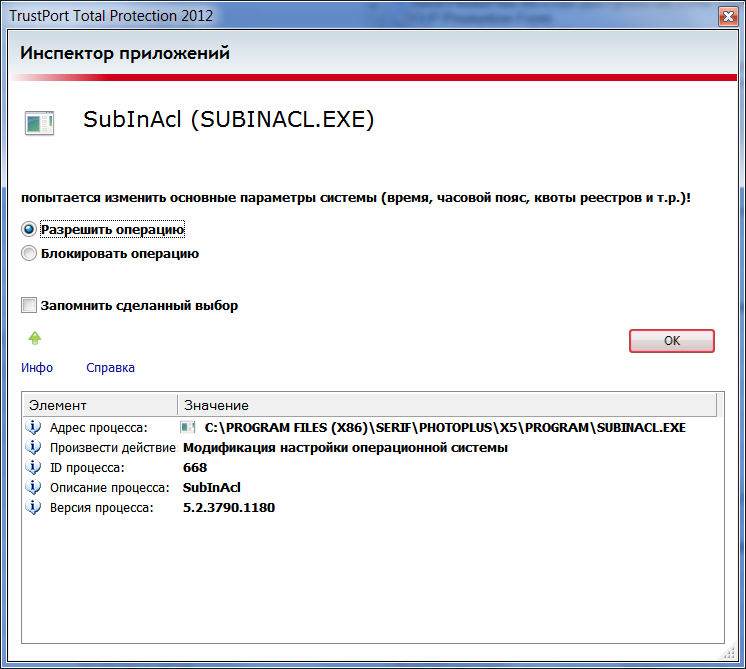Click info icon beside Версия процесса

point(33,507)
